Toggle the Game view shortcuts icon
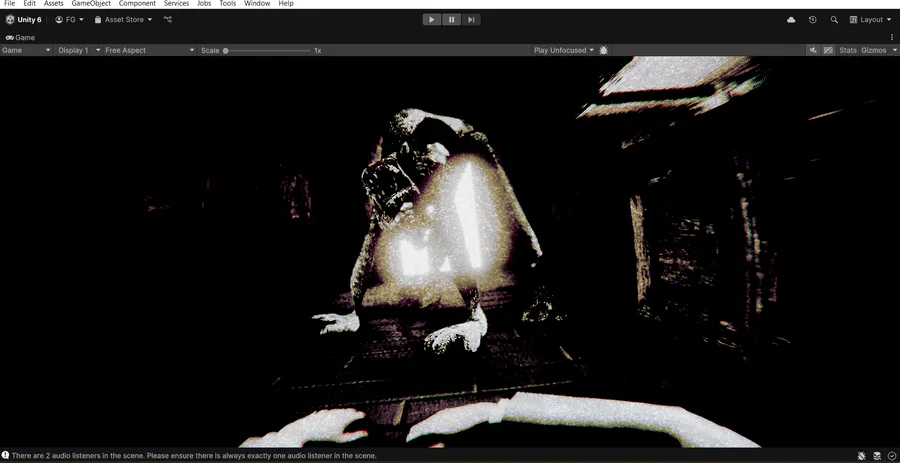Screen dimensions: 900x463 (828, 50)
